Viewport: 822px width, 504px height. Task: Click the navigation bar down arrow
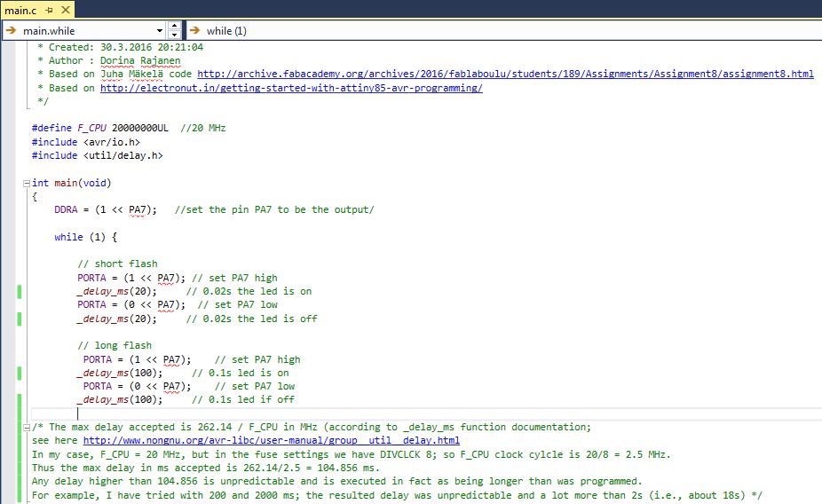174,35
